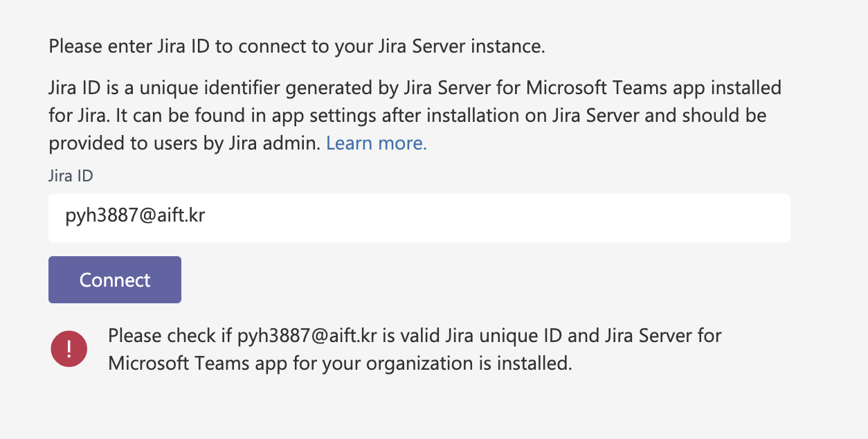Click the Jira ID text entry box
This screenshot has width=868, height=439.
click(419, 217)
